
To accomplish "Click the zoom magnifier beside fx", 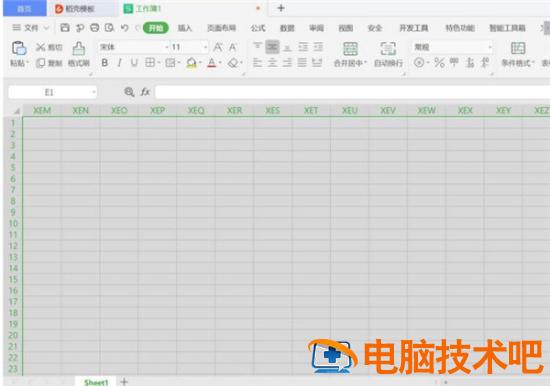I will pyautogui.click(x=129, y=92).
